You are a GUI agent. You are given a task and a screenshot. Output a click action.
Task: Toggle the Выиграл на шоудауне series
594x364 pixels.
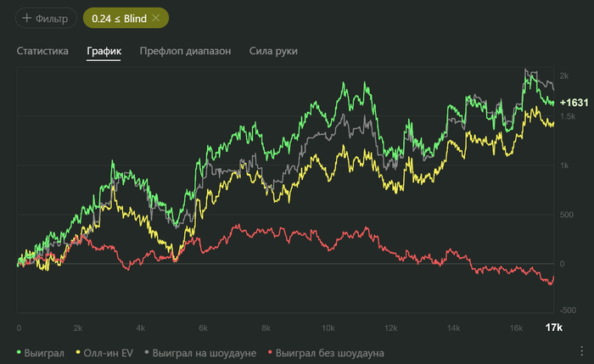point(204,352)
